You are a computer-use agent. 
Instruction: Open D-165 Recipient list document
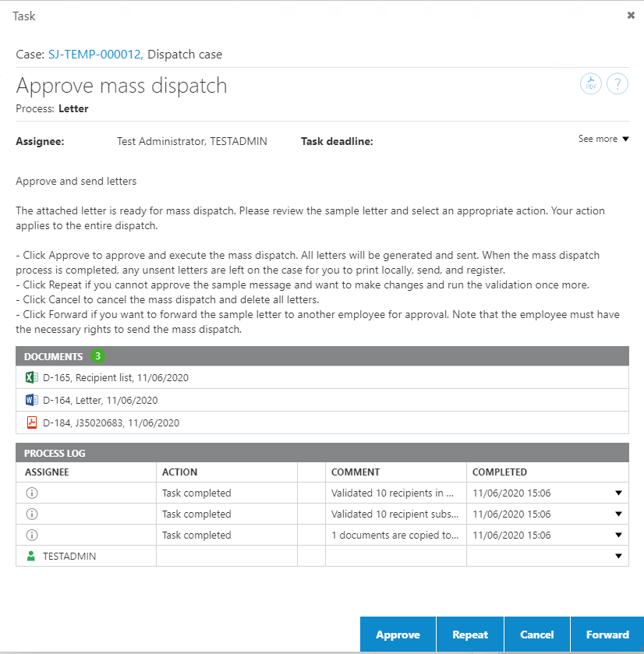click(115, 378)
